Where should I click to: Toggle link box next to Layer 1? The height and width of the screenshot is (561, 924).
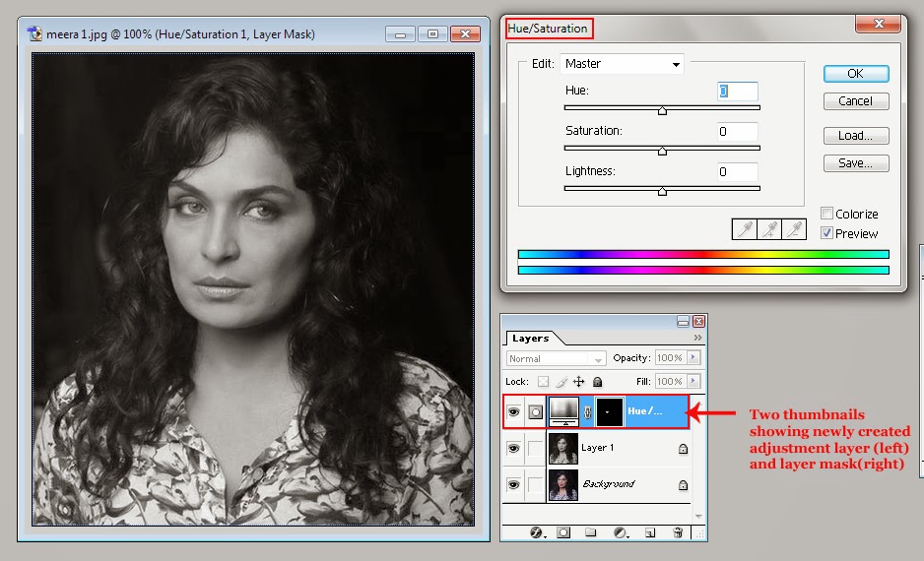tap(535, 449)
